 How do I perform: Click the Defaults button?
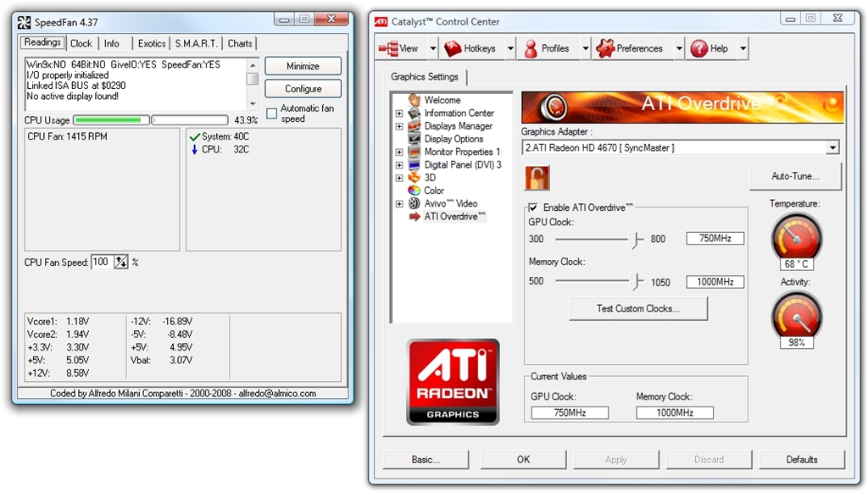[802, 459]
